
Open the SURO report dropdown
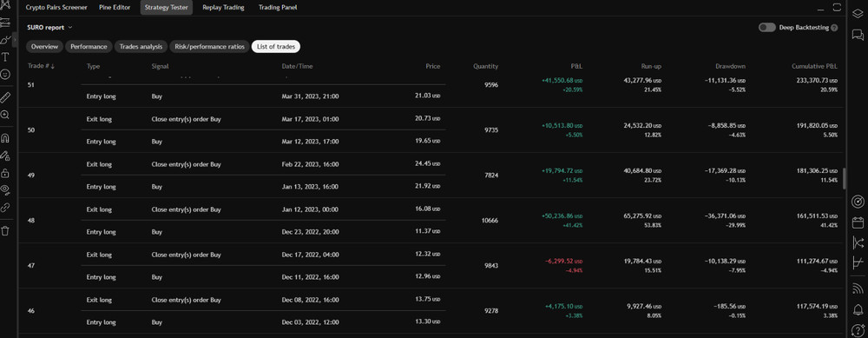point(49,27)
